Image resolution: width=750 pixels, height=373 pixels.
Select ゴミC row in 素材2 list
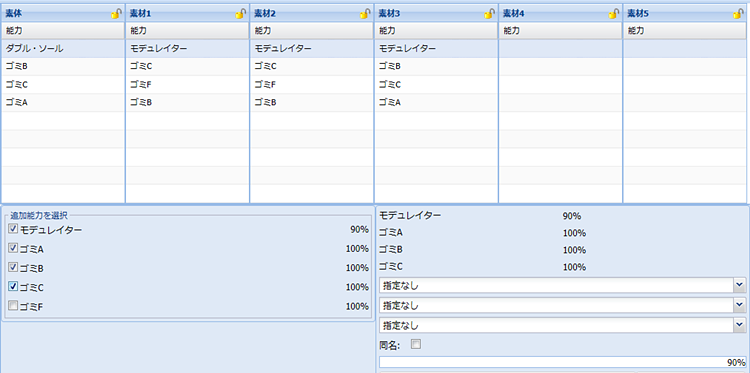(311, 66)
